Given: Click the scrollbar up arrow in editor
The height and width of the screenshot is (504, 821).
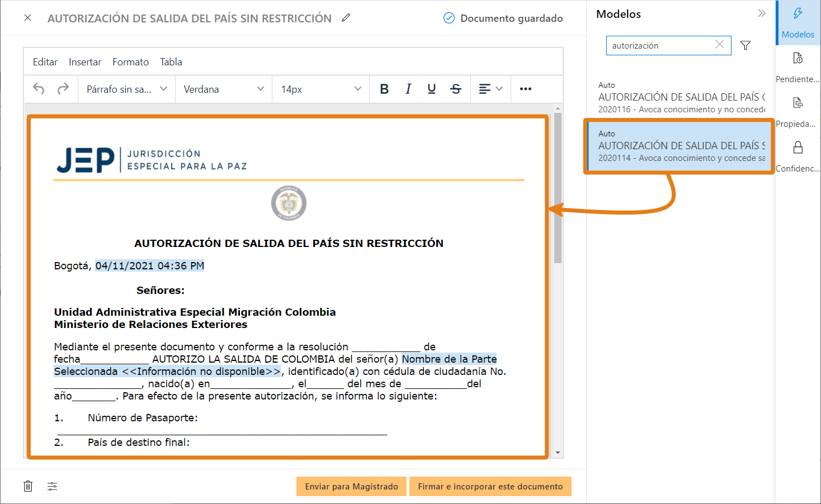Looking at the screenshot, I should pyautogui.click(x=558, y=108).
